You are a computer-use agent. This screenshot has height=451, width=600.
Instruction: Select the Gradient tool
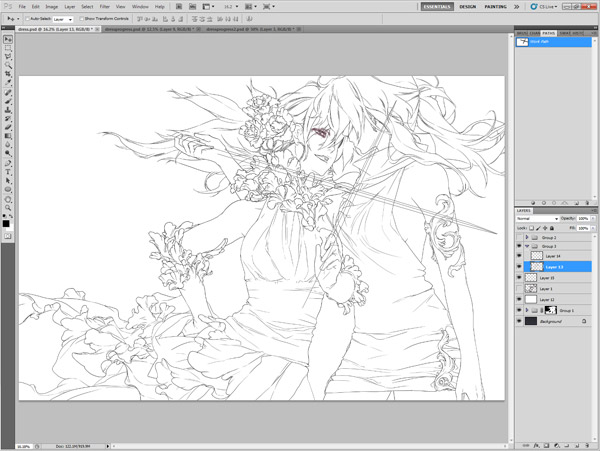pos(8,136)
